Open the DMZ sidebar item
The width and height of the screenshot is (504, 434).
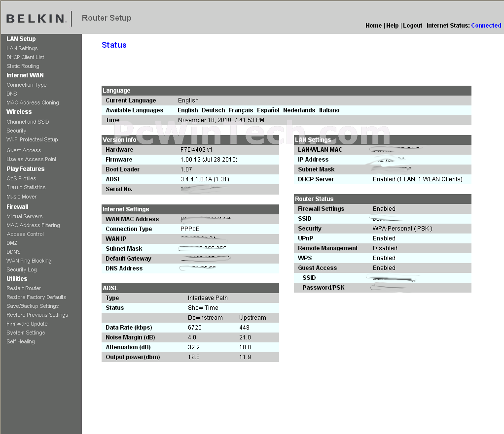coord(12,243)
